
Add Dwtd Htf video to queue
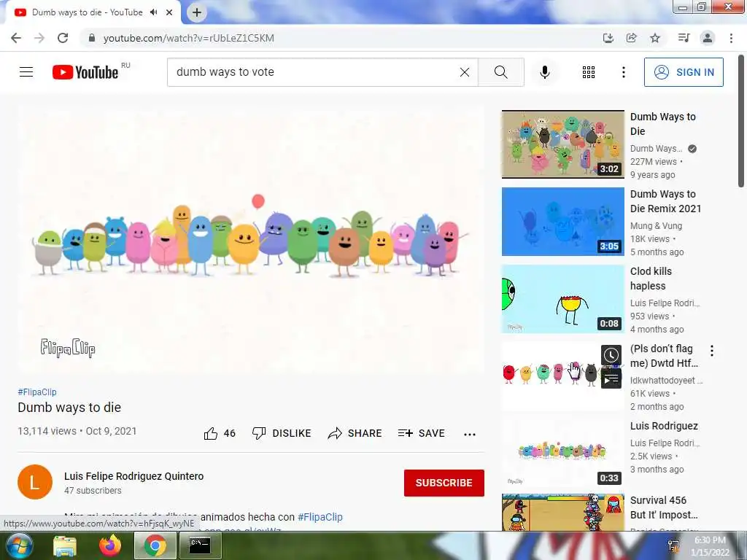click(x=611, y=379)
